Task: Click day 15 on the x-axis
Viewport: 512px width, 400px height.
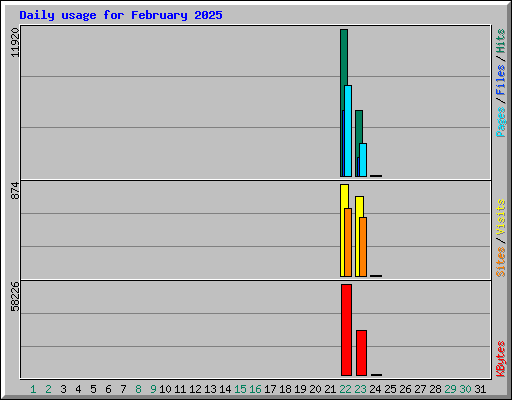Action: tap(240, 389)
